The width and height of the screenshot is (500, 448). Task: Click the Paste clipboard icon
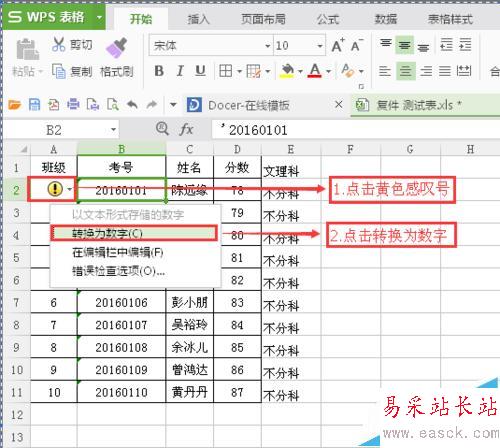coord(27,49)
